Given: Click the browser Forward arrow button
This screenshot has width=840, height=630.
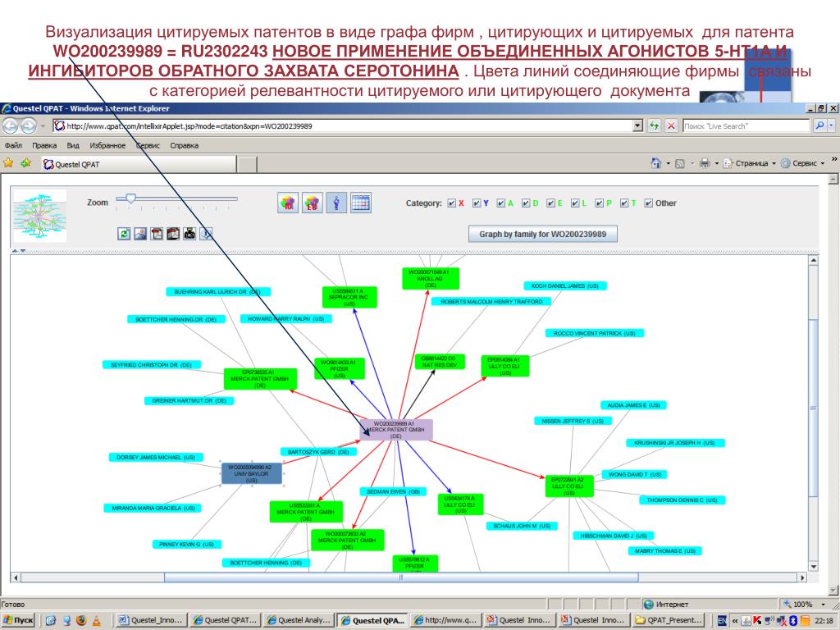Looking at the screenshot, I should pyautogui.click(x=29, y=126).
